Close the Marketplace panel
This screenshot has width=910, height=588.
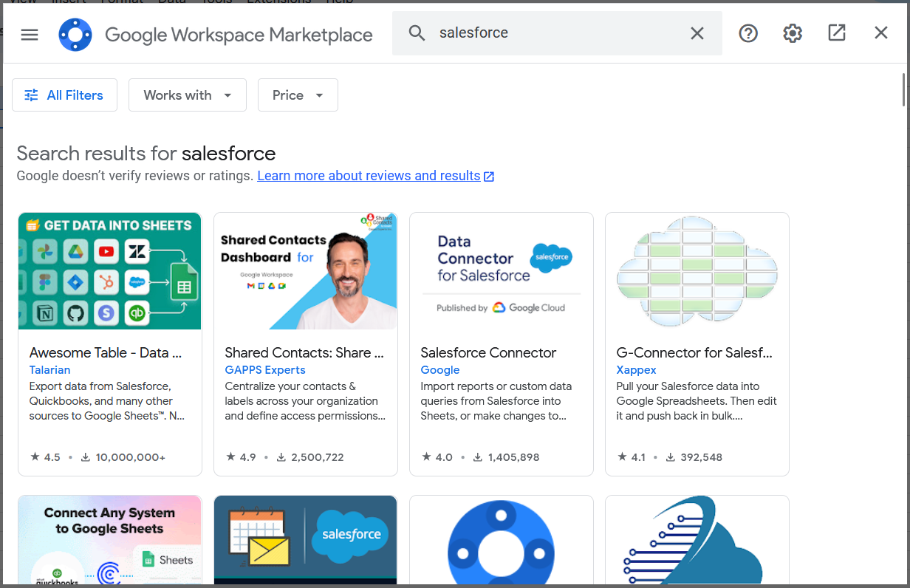880,33
